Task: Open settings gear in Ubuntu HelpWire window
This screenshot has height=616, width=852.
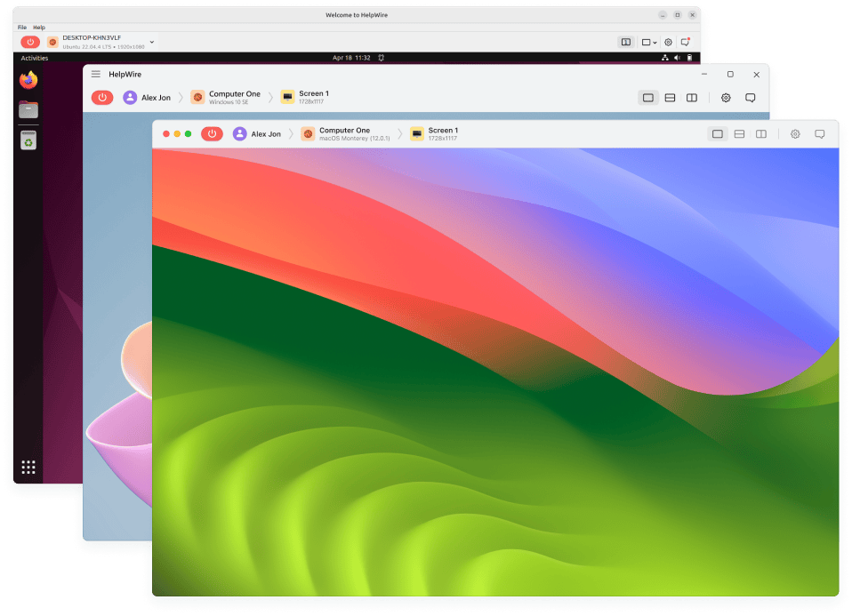Action: 668,42
